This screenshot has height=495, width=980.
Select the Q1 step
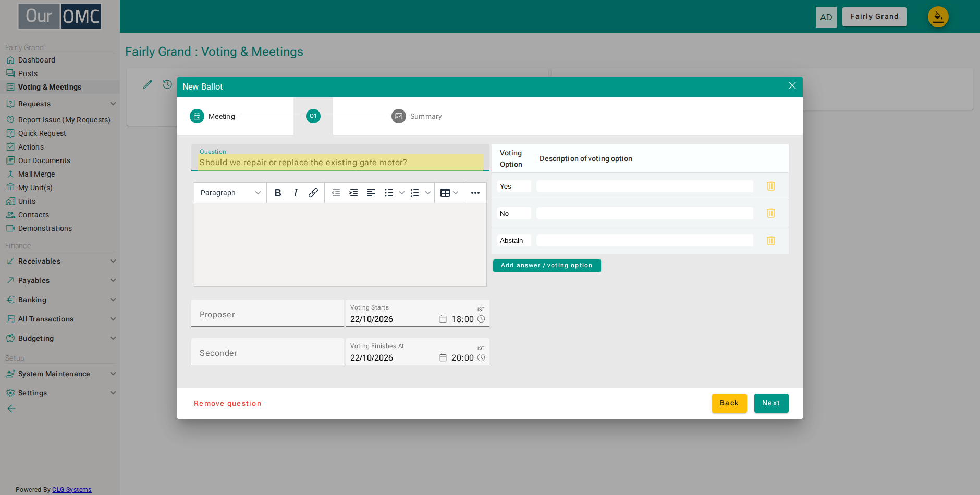pyautogui.click(x=313, y=116)
